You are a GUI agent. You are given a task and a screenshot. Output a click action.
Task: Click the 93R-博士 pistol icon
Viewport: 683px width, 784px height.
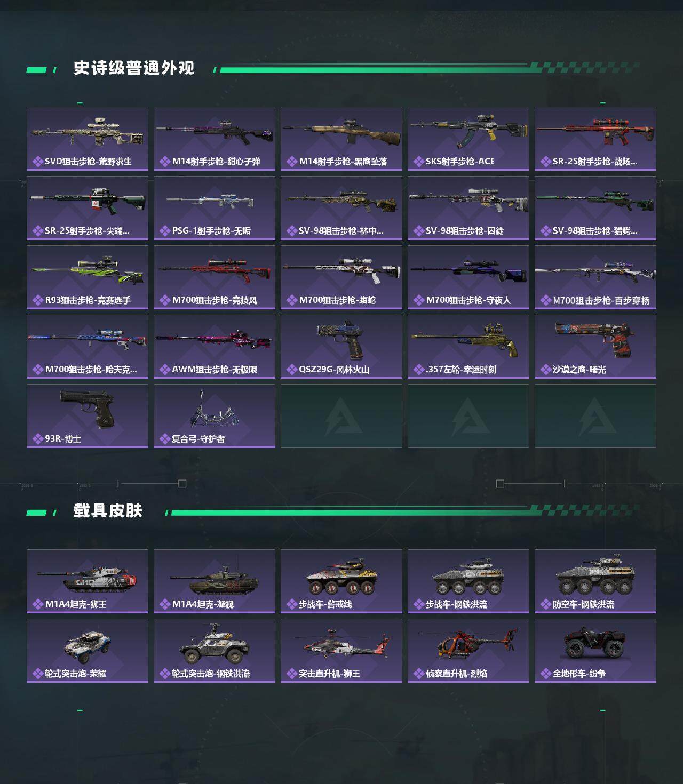coord(88,409)
